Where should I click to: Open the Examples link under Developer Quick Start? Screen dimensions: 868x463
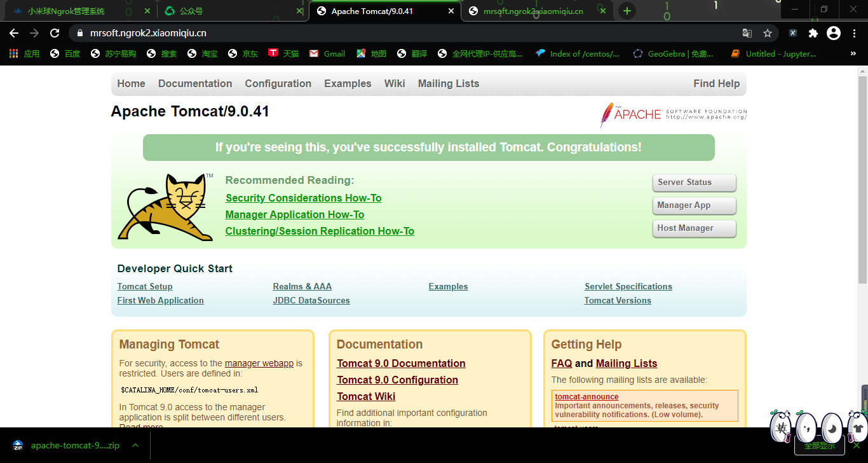tap(448, 286)
